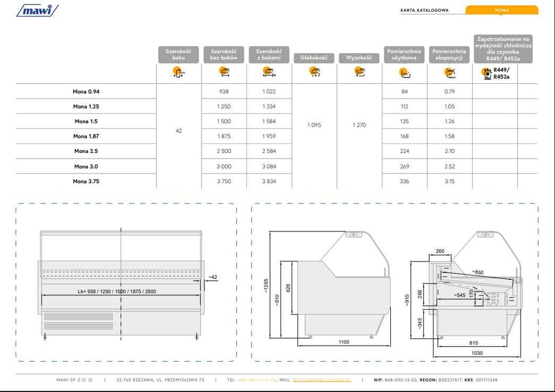The image size is (555, 392).
Task: Click the 1030 dimension label
Action: [x=477, y=353]
